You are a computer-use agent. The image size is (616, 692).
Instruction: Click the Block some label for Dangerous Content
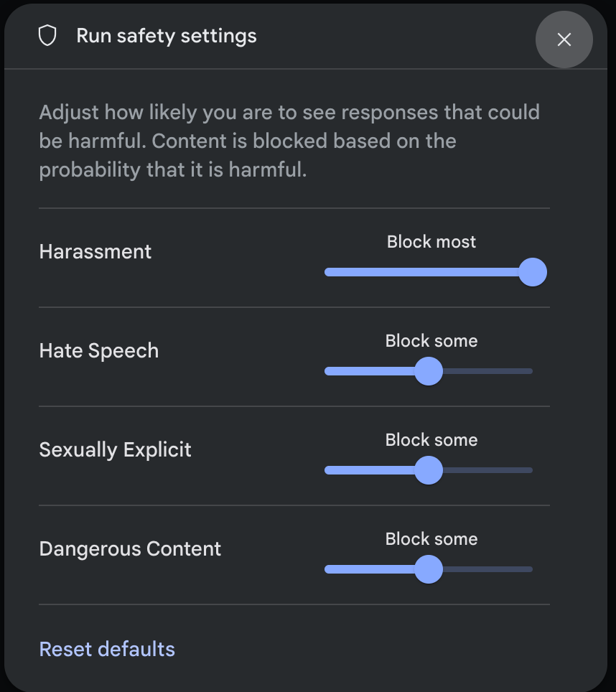point(431,539)
